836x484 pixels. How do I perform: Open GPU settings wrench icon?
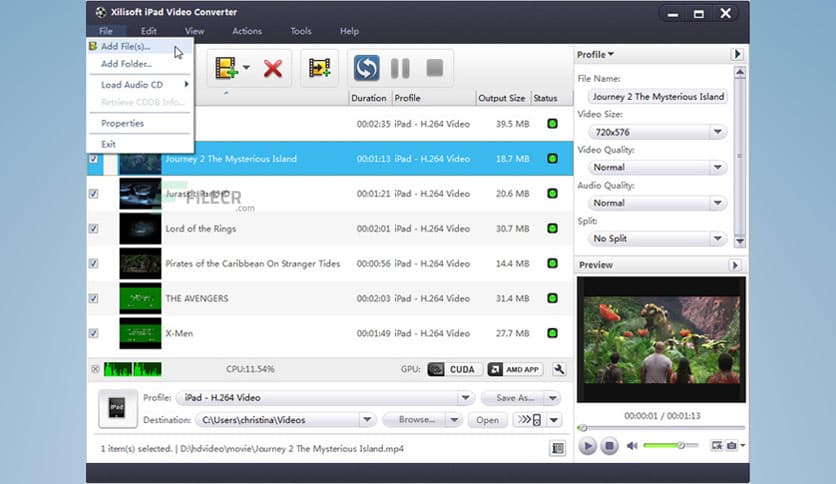(x=559, y=369)
